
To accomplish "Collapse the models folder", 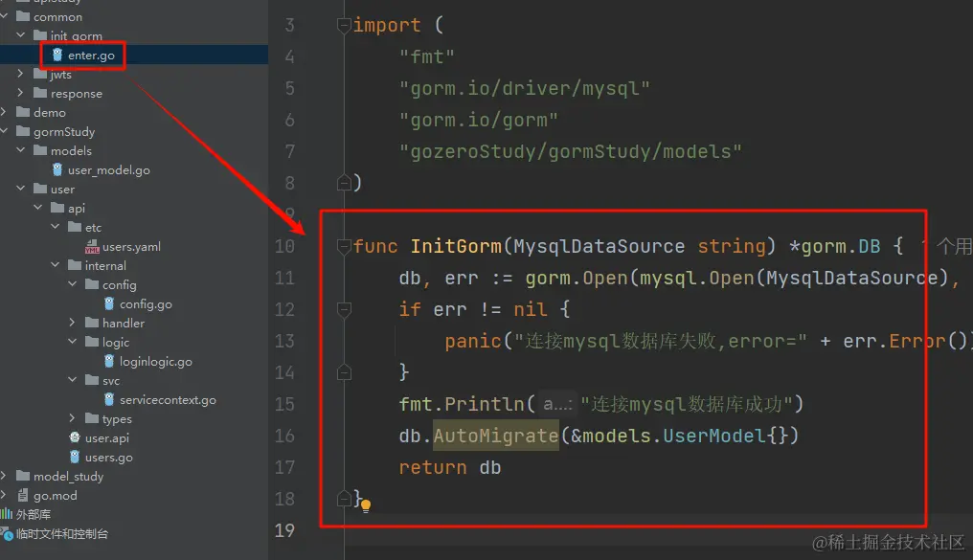I will 20,150.
